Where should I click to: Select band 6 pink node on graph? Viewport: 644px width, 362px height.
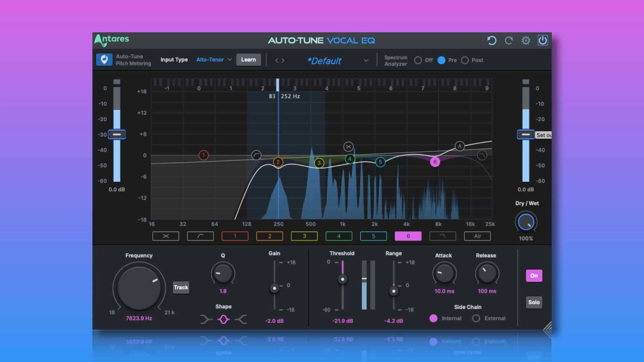pos(435,162)
